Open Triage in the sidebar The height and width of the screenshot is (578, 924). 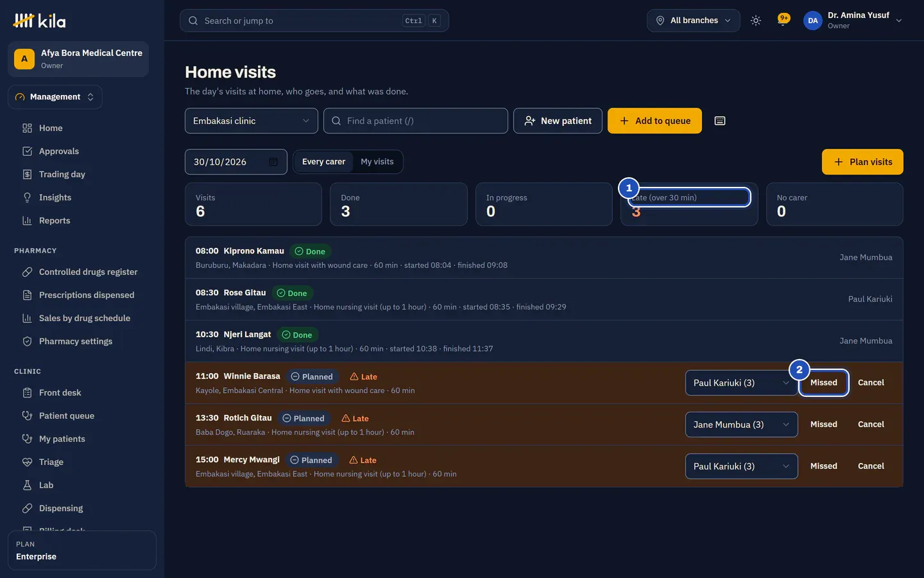[x=82, y=462]
